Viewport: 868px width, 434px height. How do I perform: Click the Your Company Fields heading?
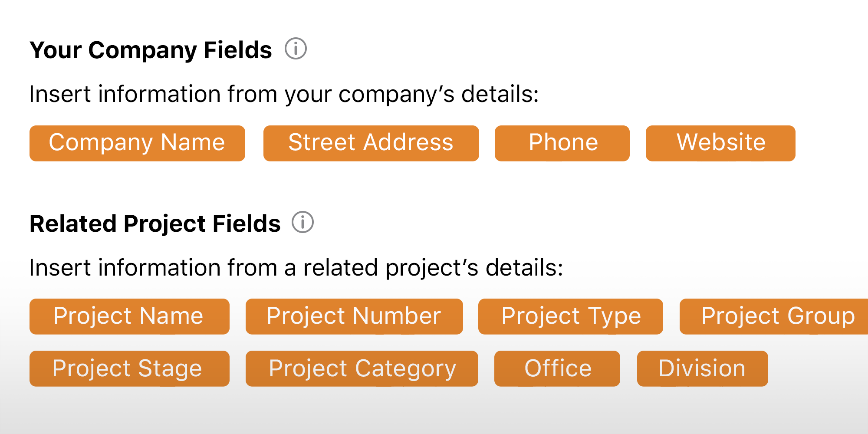coord(151,50)
